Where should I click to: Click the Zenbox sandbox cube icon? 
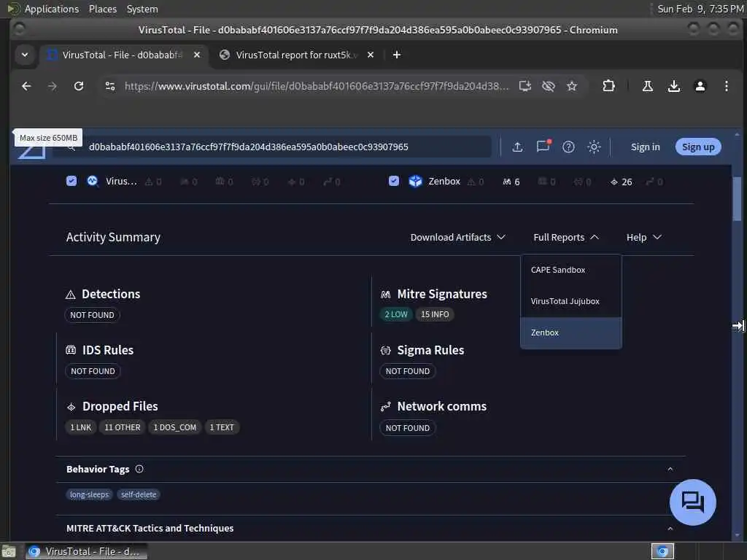pos(415,182)
